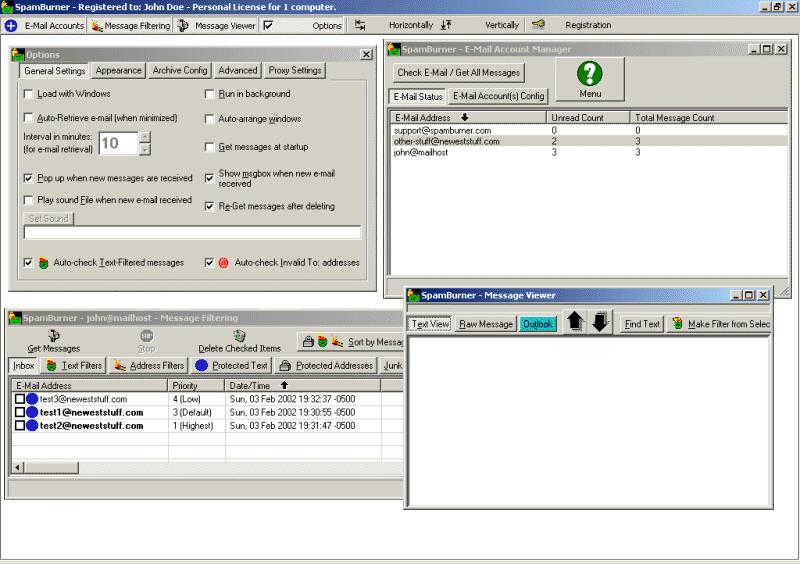Toggle Auto-arrange windows checkbox
The height and width of the screenshot is (564, 800).
click(209, 119)
